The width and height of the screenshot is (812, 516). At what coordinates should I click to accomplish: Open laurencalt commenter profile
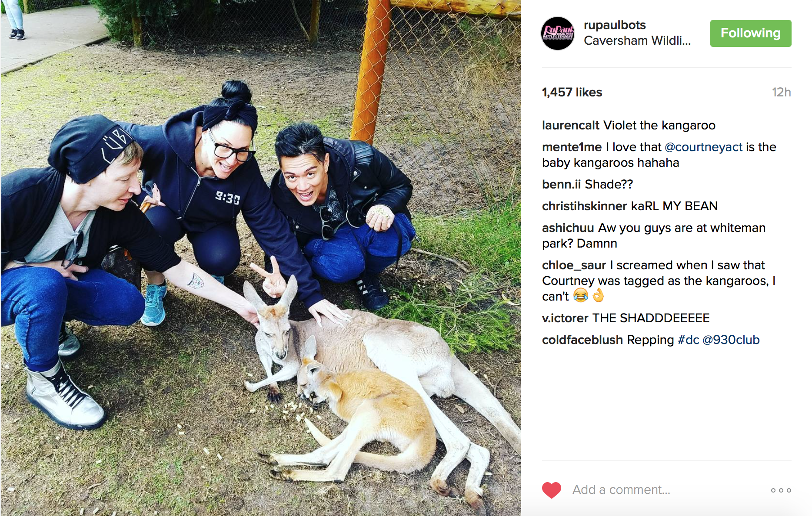click(571, 125)
